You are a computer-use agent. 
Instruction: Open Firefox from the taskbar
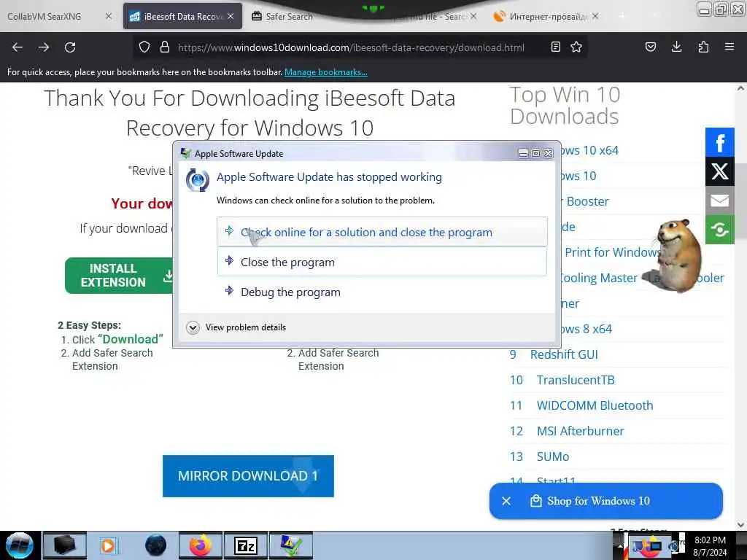click(x=201, y=545)
